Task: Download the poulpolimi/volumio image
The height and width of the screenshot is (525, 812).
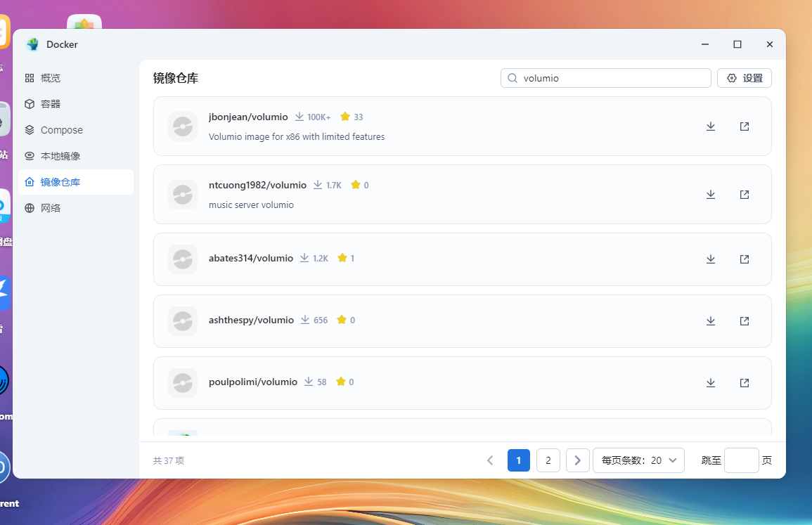Action: tap(711, 382)
